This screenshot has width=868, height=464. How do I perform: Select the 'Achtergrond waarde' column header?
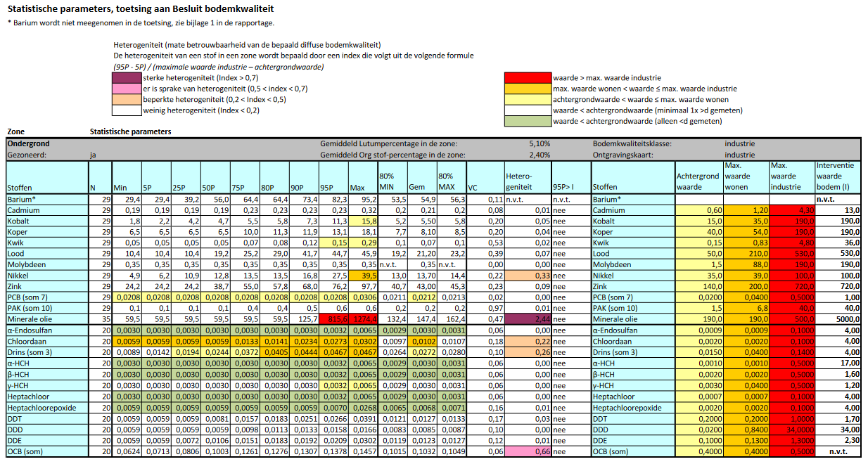[698, 181]
